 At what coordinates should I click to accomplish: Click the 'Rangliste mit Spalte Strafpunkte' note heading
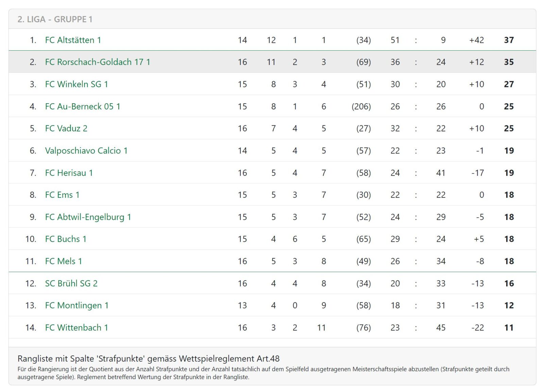(148, 359)
